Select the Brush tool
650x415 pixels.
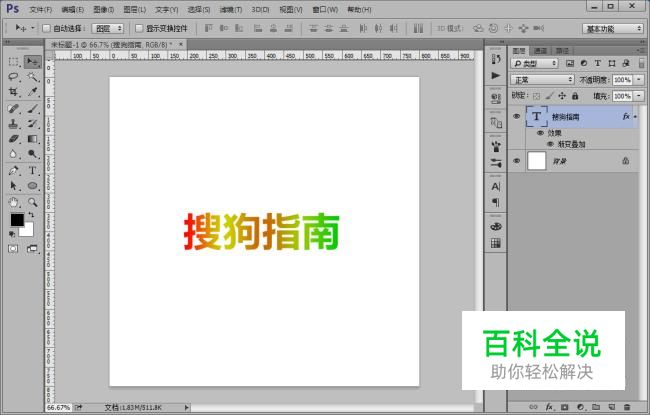pyautogui.click(x=32, y=109)
